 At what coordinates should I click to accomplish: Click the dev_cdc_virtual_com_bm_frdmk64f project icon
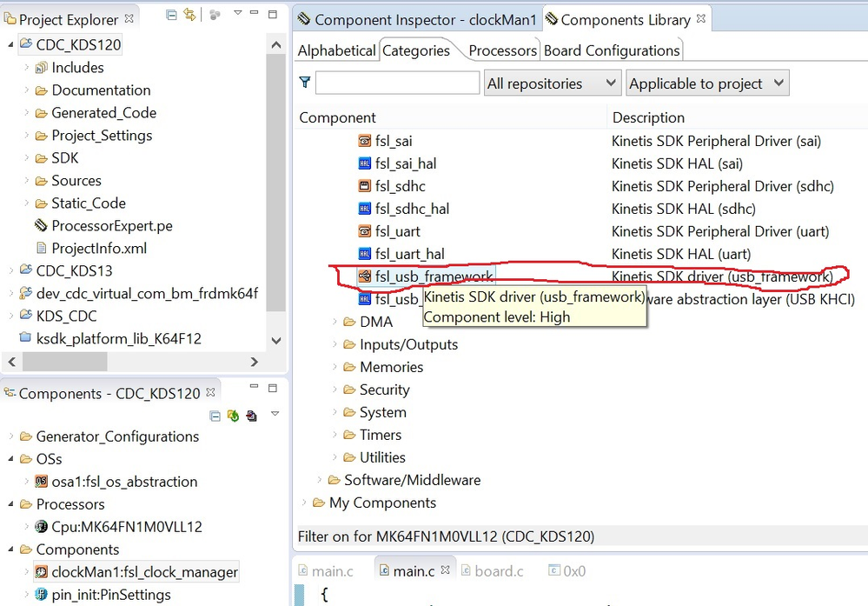tap(25, 292)
